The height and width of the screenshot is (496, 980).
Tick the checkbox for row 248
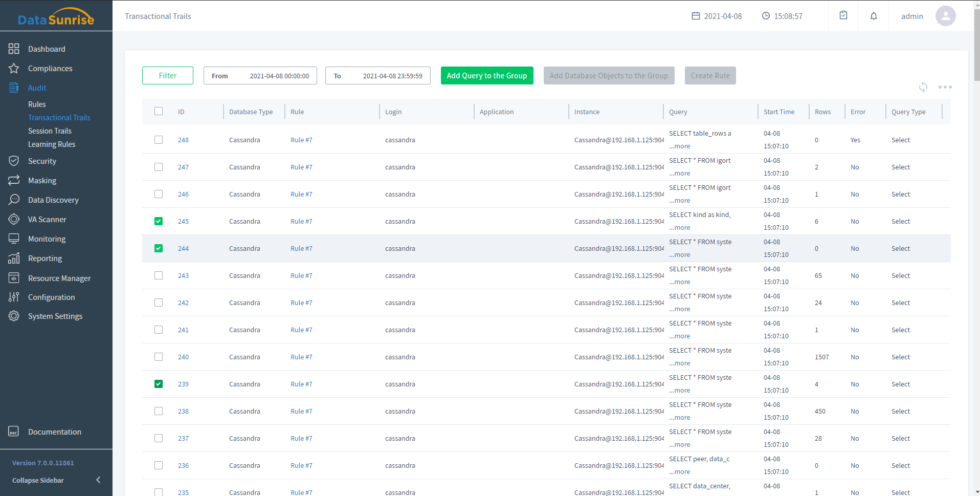pyautogui.click(x=159, y=140)
